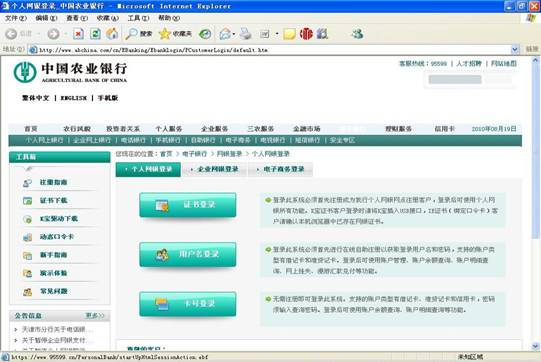Switch to the 企业网银登录 tab

(x=214, y=169)
